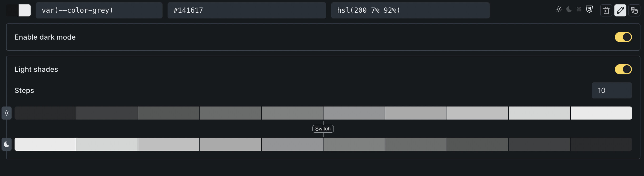Disable the Enable dark mode switch
This screenshot has width=644, height=176.
pyautogui.click(x=623, y=37)
